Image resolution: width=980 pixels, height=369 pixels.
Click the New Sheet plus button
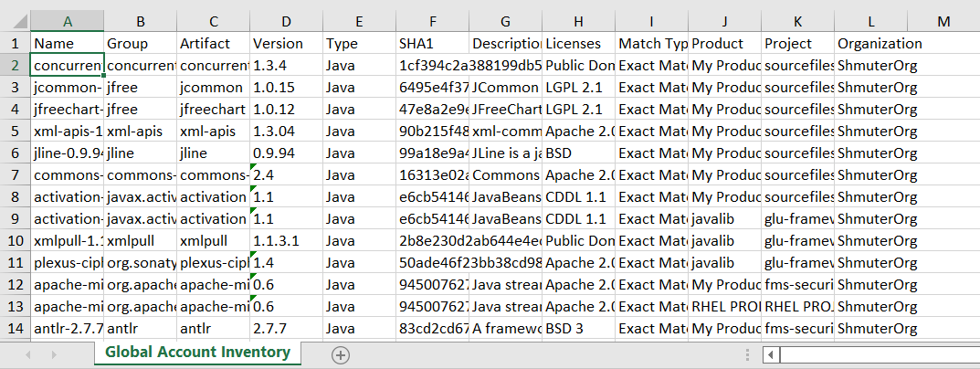tap(341, 354)
